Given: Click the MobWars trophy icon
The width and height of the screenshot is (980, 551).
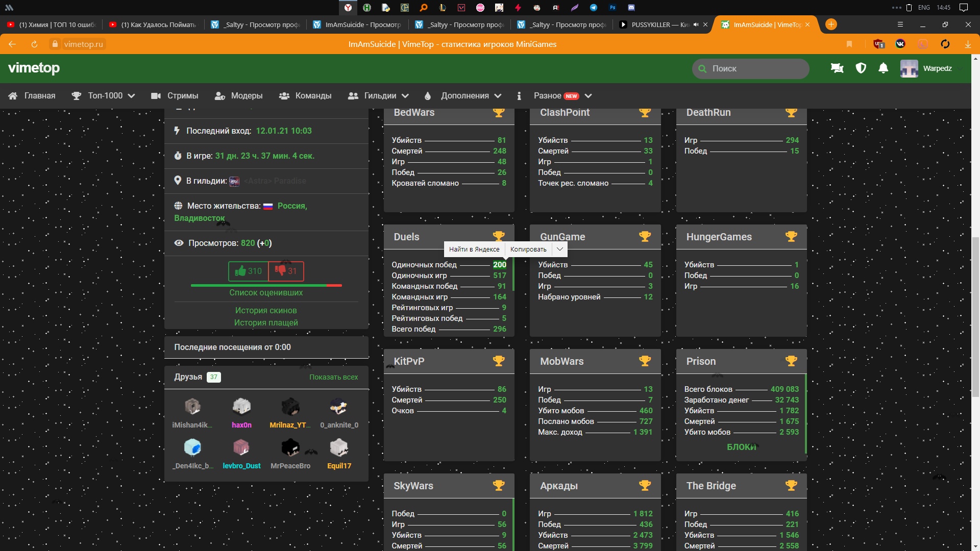Looking at the screenshot, I should click(x=645, y=361).
